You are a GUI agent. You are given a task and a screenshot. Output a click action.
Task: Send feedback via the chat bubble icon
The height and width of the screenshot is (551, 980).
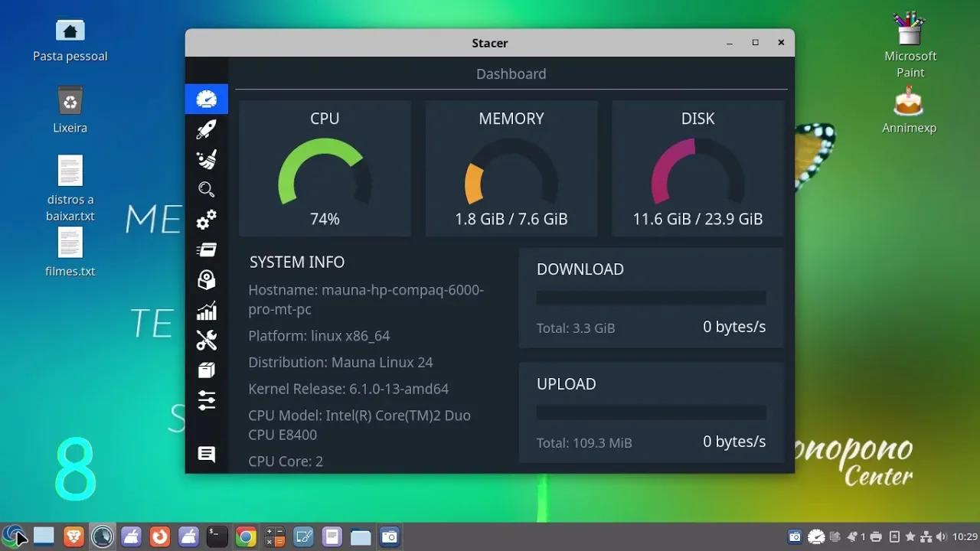coord(206,454)
